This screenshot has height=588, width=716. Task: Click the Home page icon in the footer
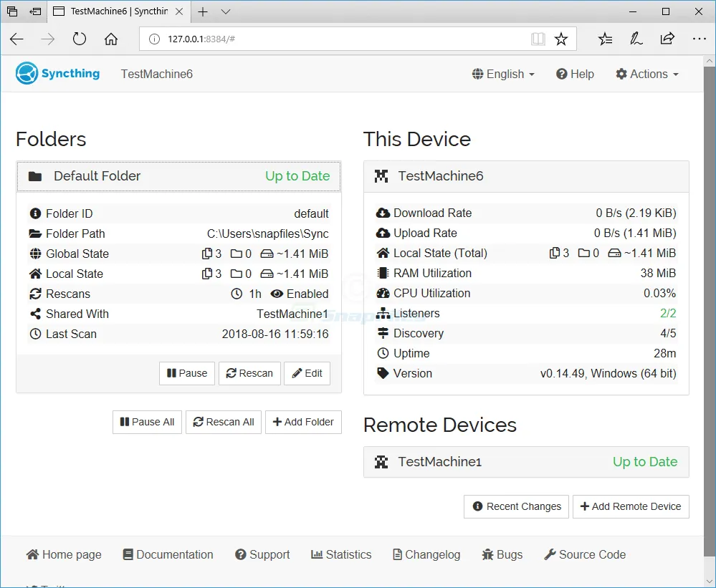click(x=32, y=554)
